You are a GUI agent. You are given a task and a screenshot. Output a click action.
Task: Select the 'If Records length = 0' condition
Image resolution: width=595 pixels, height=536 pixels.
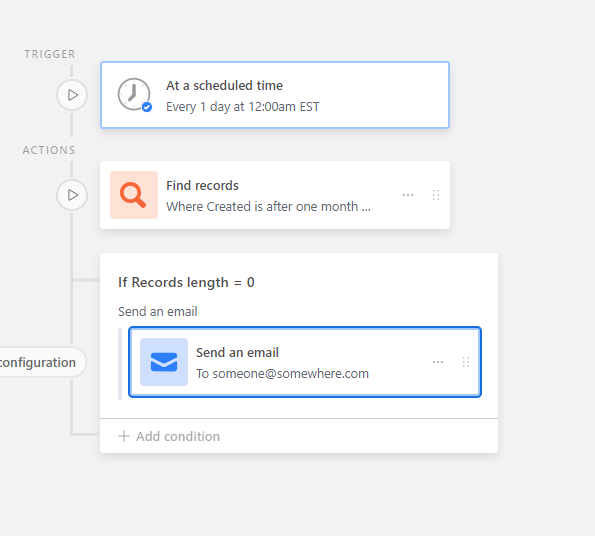[186, 282]
